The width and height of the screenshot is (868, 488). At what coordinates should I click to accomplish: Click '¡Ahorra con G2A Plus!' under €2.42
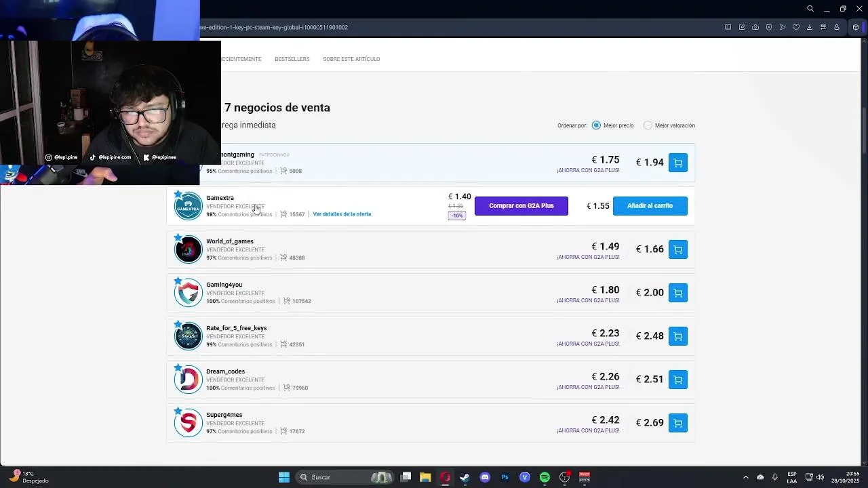(588, 431)
